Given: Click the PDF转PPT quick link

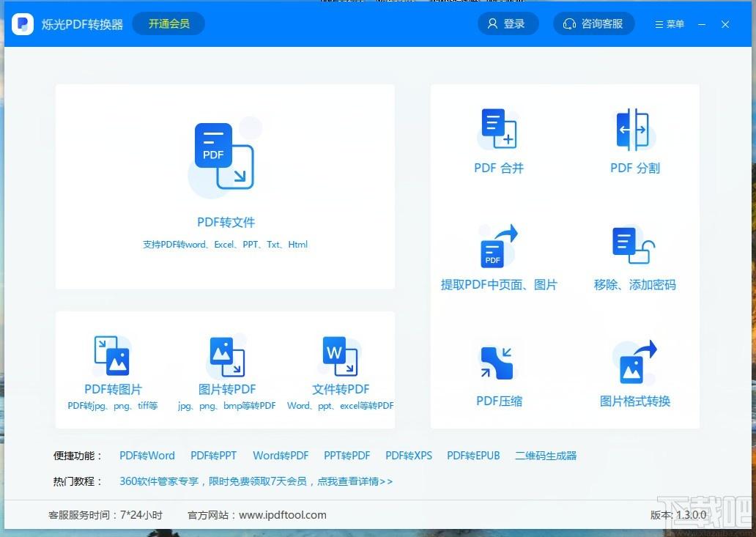Looking at the screenshot, I should (x=214, y=456).
